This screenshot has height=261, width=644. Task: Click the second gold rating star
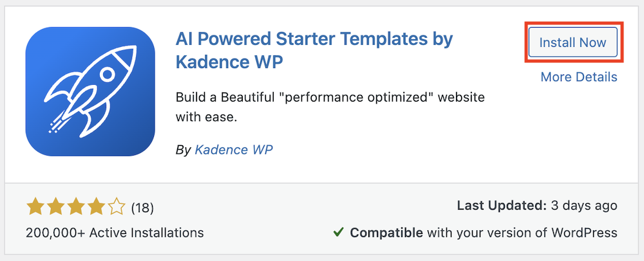(x=56, y=207)
